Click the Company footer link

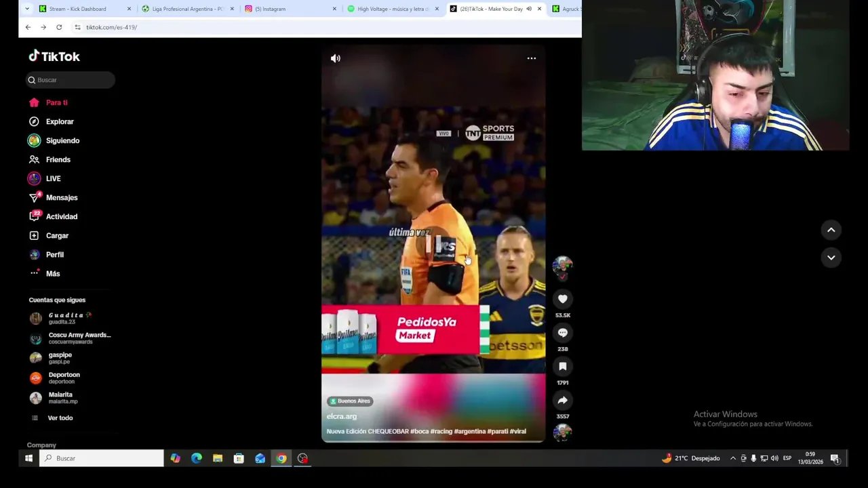click(41, 445)
